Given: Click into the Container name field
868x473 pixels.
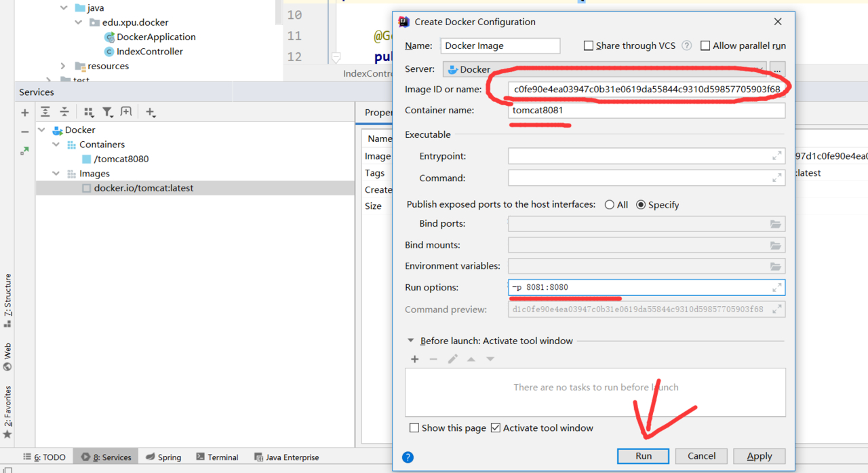Looking at the screenshot, I should 646,111.
